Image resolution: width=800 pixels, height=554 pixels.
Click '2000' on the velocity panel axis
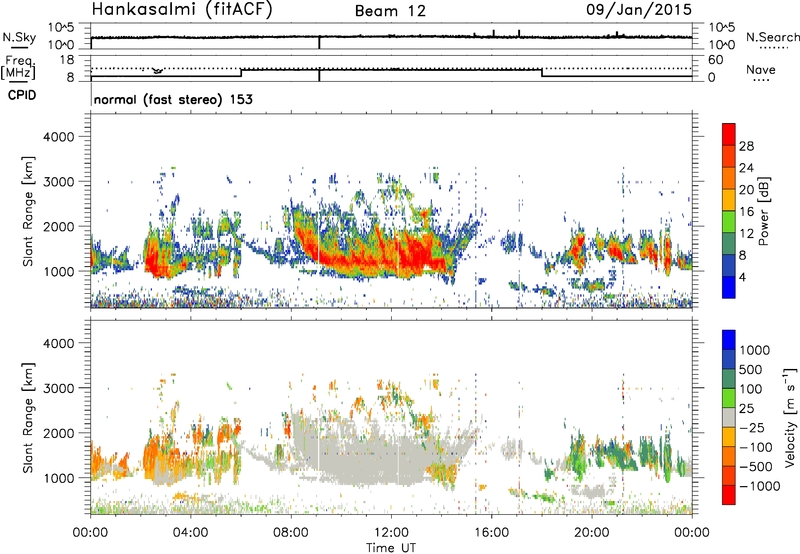(59, 433)
